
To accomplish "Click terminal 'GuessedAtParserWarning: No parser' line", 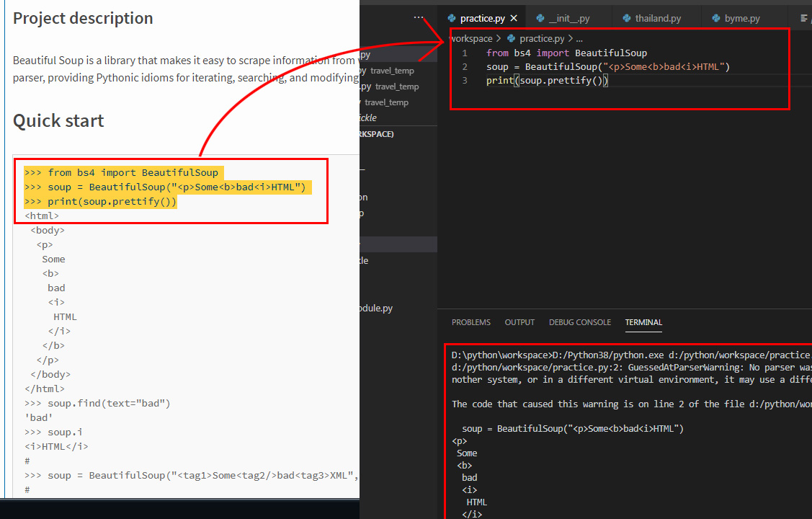I will [x=630, y=367].
